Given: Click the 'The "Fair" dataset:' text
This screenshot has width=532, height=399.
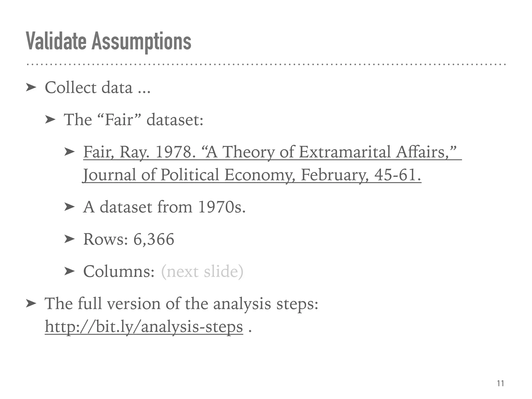Looking at the screenshot, I should coord(134,120).
